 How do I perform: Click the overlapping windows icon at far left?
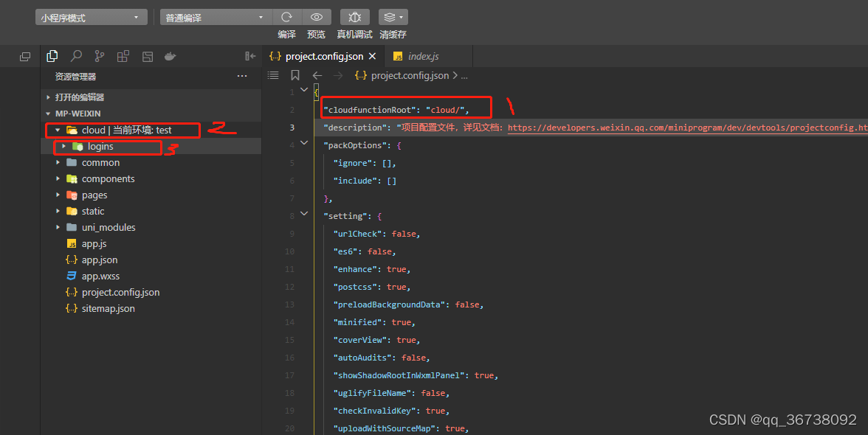(25, 56)
